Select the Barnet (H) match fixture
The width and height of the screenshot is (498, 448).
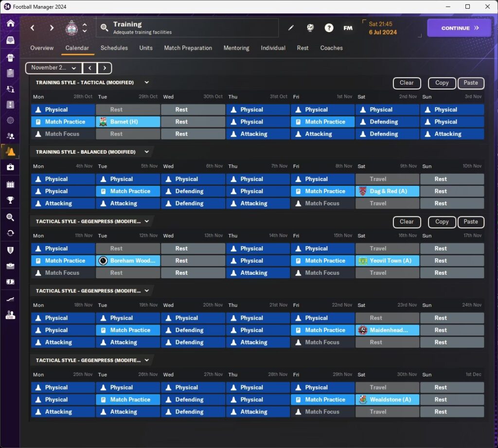128,122
